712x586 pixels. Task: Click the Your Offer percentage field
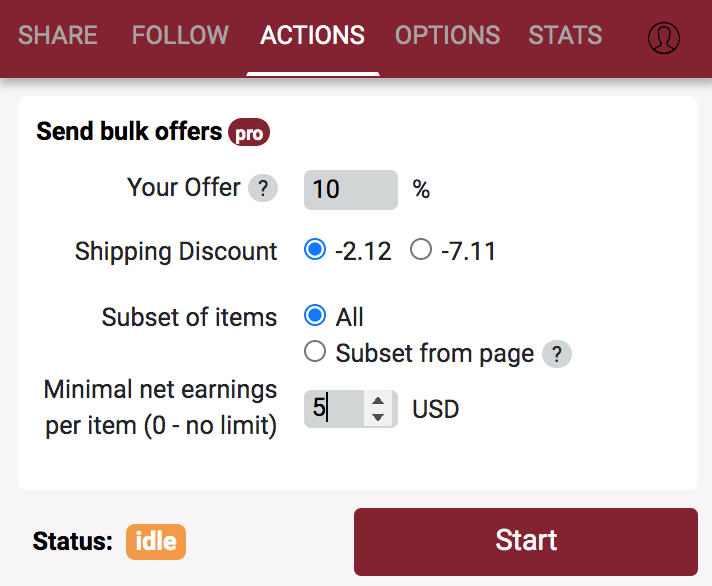pyautogui.click(x=350, y=189)
